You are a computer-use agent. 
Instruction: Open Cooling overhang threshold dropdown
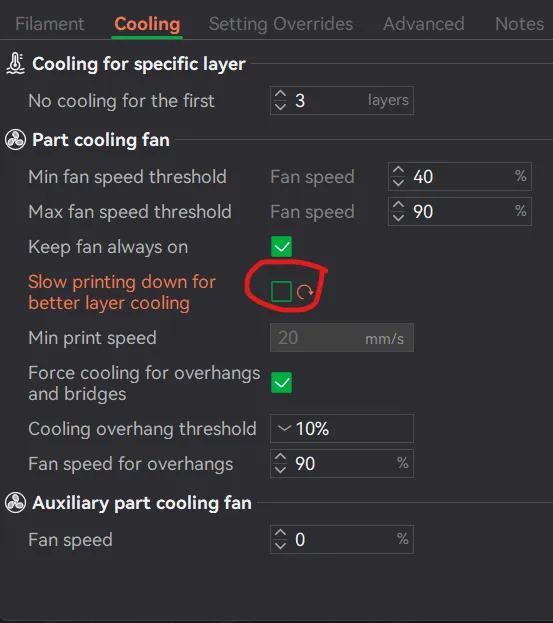pos(342,428)
